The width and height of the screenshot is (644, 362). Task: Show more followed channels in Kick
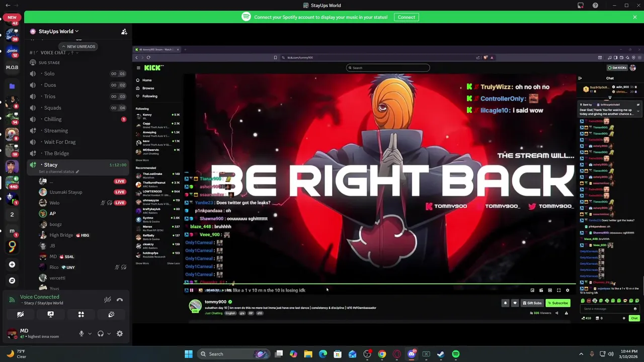pos(142,160)
